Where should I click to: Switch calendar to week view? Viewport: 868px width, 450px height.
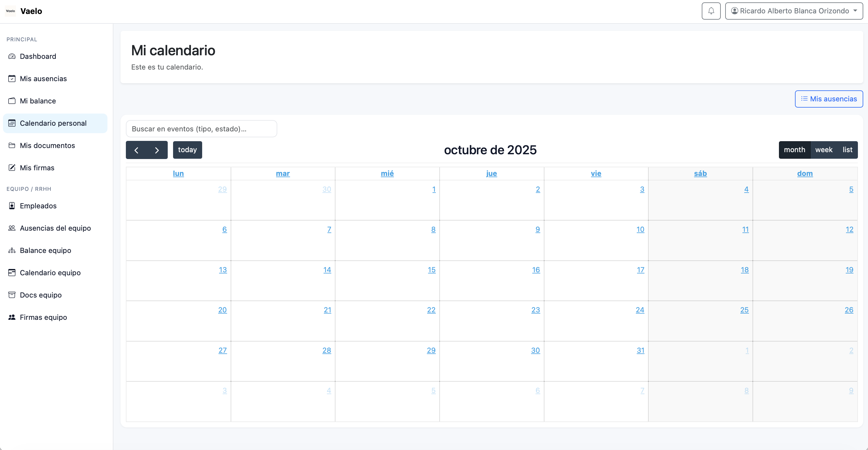click(x=823, y=150)
